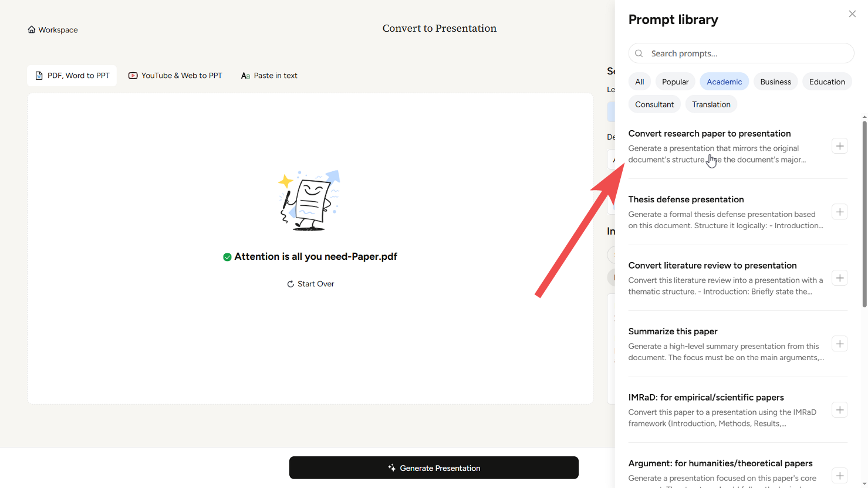Select the Education prompt filter
Screen dimensions: 868x488
pos(826,82)
